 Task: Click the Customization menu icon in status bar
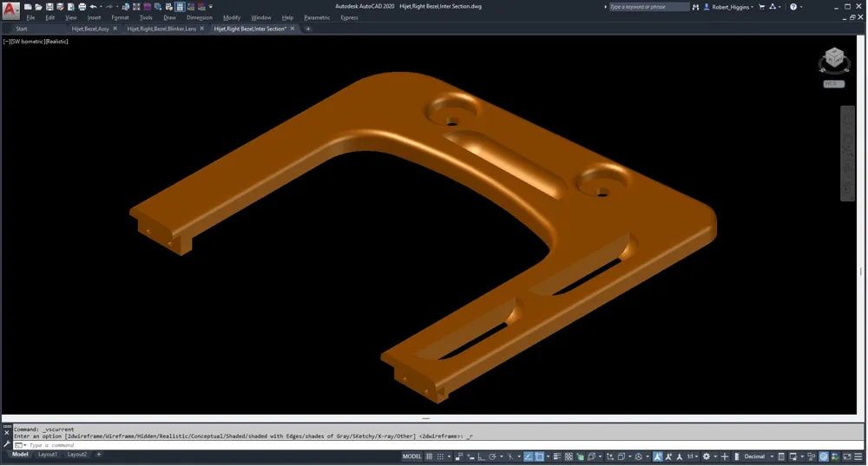coord(858,456)
